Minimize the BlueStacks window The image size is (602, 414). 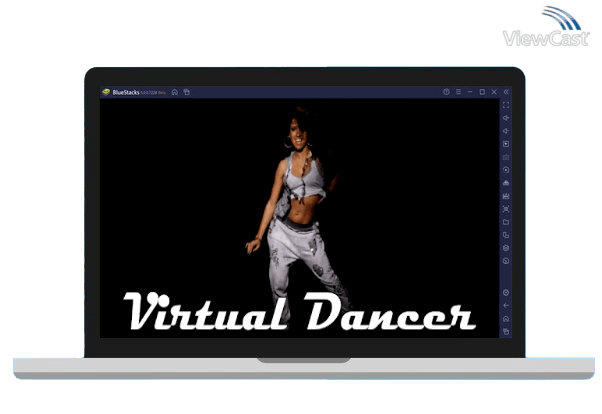click(470, 92)
